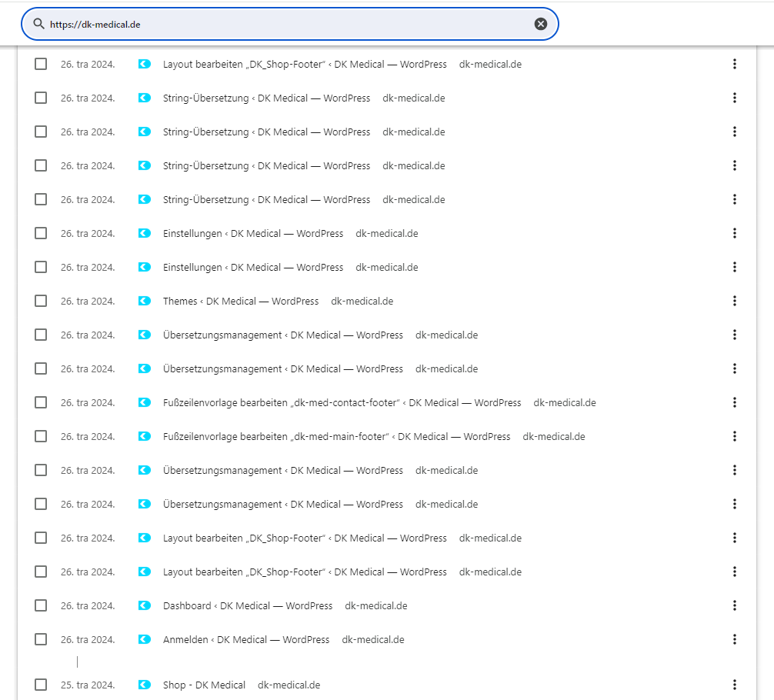774x700 pixels.
Task: Click the date 25. tra 2024. on Shop row
Action: [x=88, y=685]
